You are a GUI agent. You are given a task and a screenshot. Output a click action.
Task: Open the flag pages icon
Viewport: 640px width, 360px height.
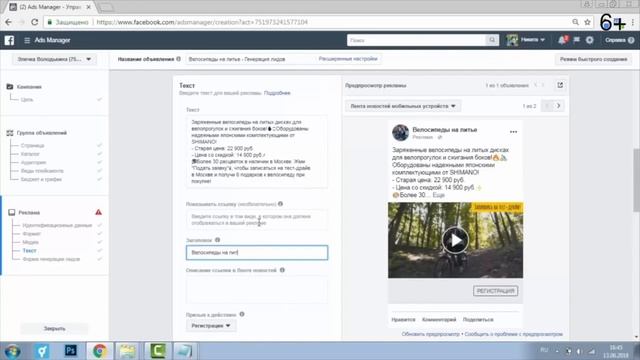576,40
